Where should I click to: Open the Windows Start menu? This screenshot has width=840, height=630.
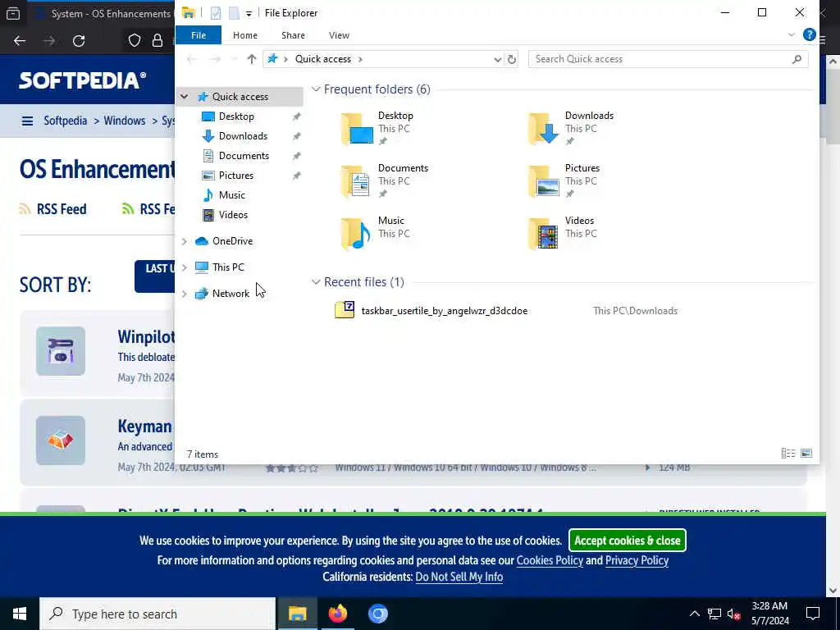coord(20,614)
